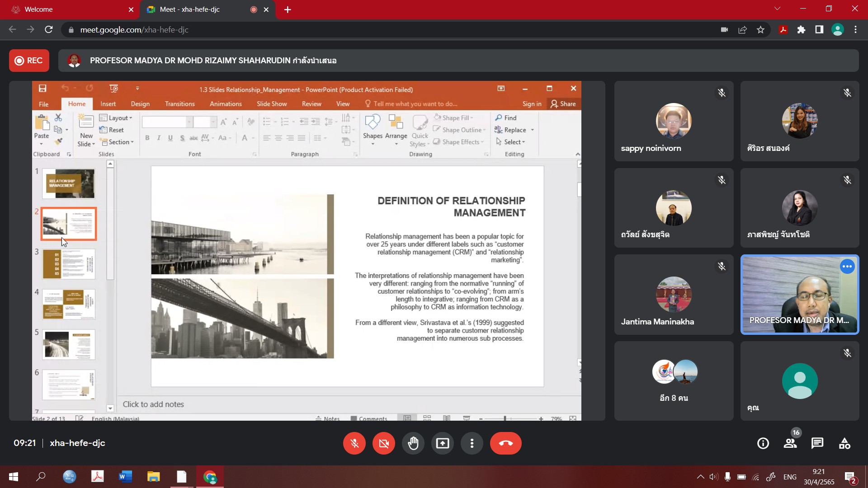
Task: Reload the Meet page
Action: (x=49, y=30)
